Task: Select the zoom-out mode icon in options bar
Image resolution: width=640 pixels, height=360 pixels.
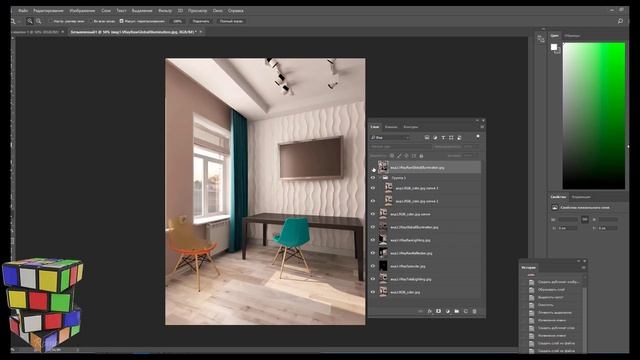Action: point(39,21)
